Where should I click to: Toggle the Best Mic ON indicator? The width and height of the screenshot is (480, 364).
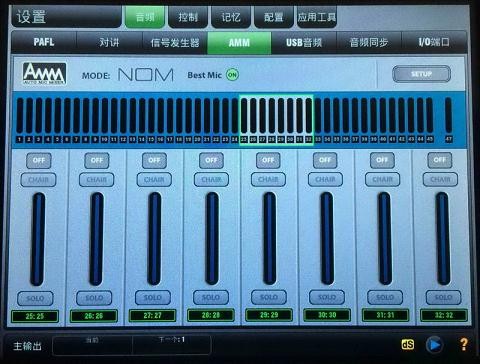[232, 75]
